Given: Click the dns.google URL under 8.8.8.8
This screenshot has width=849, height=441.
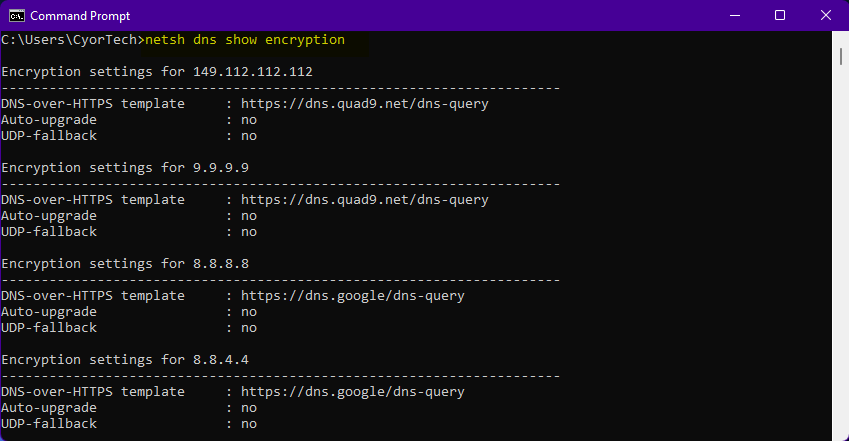Looking at the screenshot, I should (x=353, y=296).
